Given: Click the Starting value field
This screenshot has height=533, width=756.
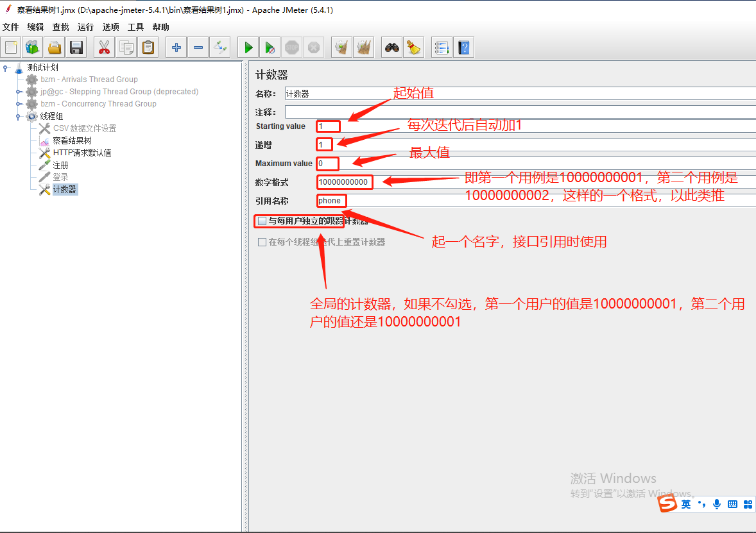Looking at the screenshot, I should coord(536,126).
